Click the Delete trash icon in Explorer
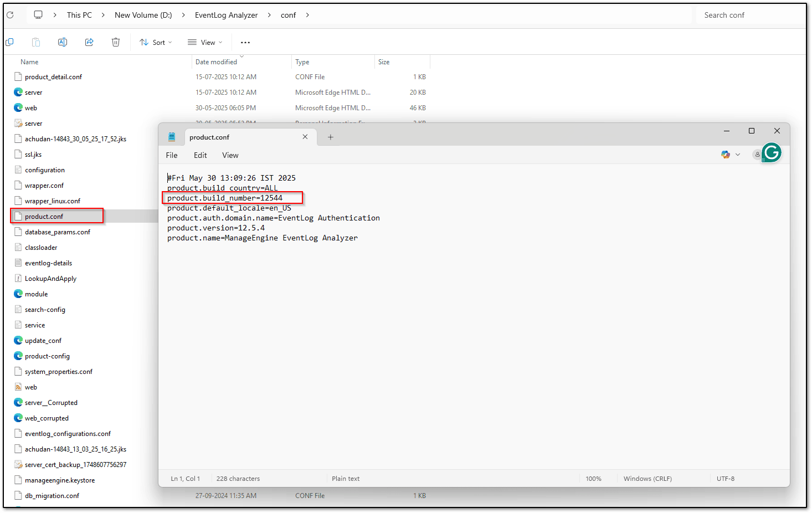The height and width of the screenshot is (513, 812). (116, 42)
